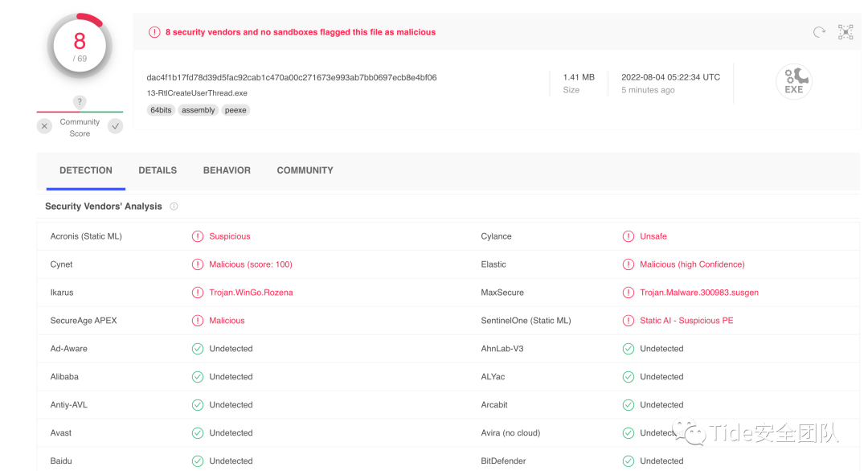Click the file name 13-RtlCreateUserThread.exe

point(197,93)
